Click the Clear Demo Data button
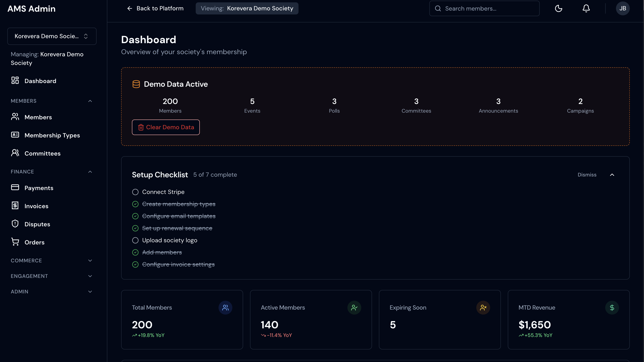Screen dimensions: 644x362 [x=166, y=127]
